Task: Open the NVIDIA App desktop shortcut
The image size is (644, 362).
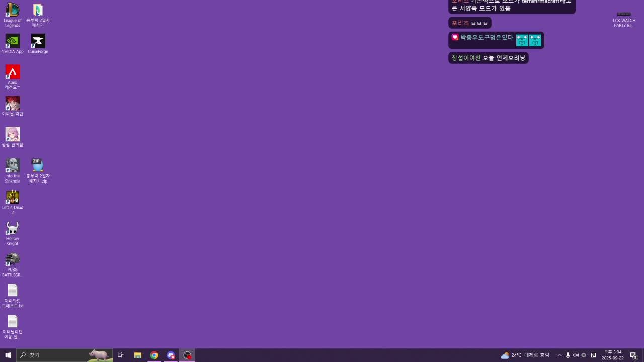Action: (x=12, y=44)
